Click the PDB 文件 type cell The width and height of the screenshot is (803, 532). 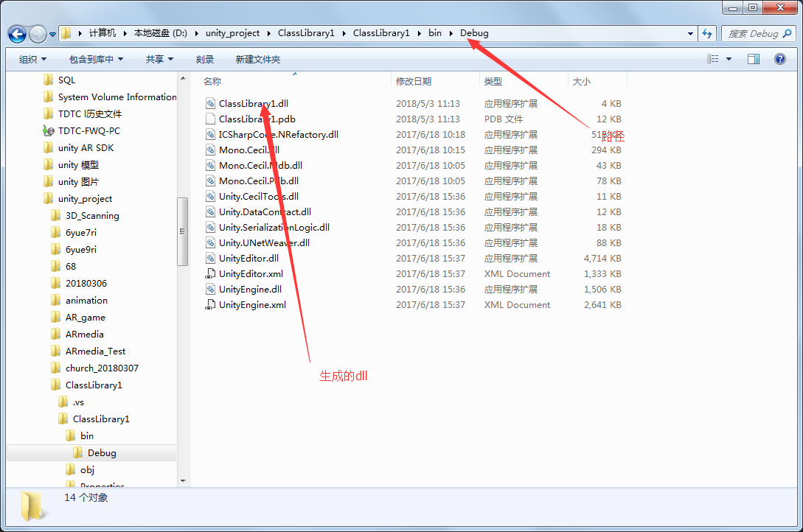tap(504, 119)
